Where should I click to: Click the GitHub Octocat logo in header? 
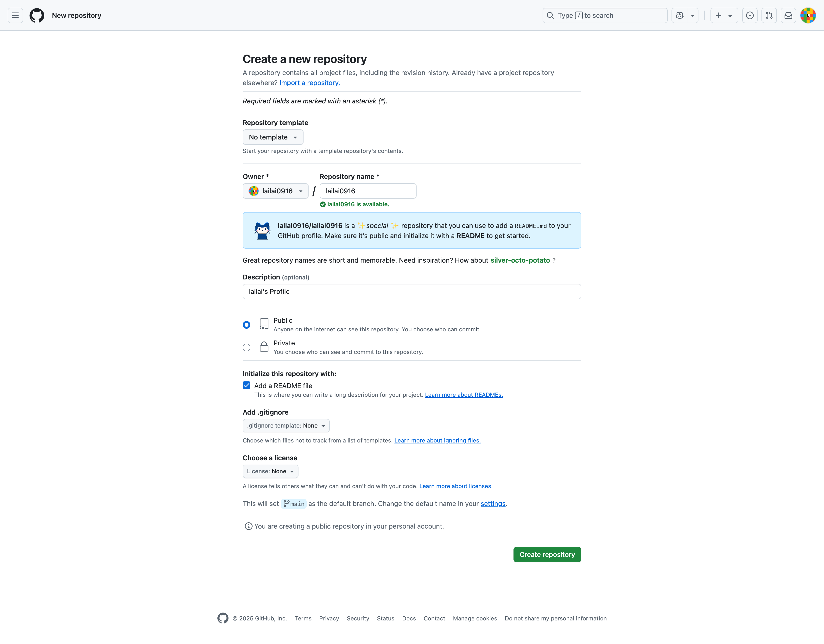click(37, 15)
